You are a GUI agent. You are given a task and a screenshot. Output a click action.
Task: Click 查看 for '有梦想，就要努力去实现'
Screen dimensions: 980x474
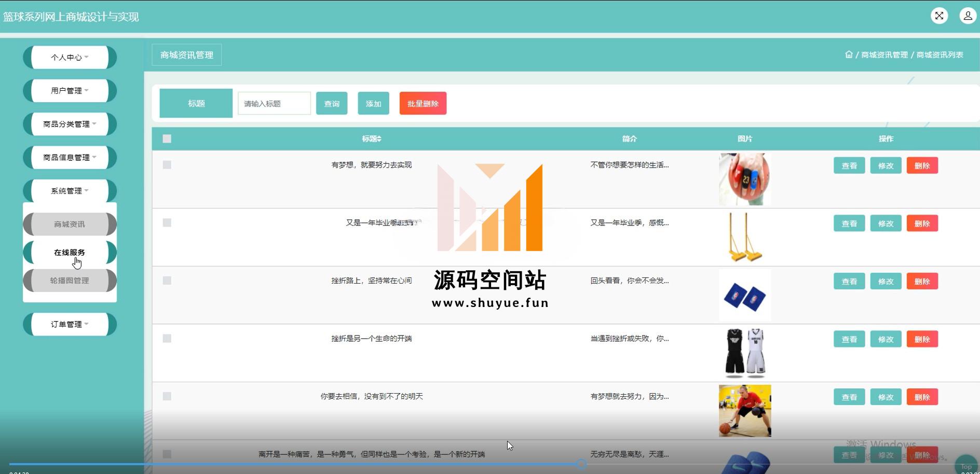pos(849,165)
